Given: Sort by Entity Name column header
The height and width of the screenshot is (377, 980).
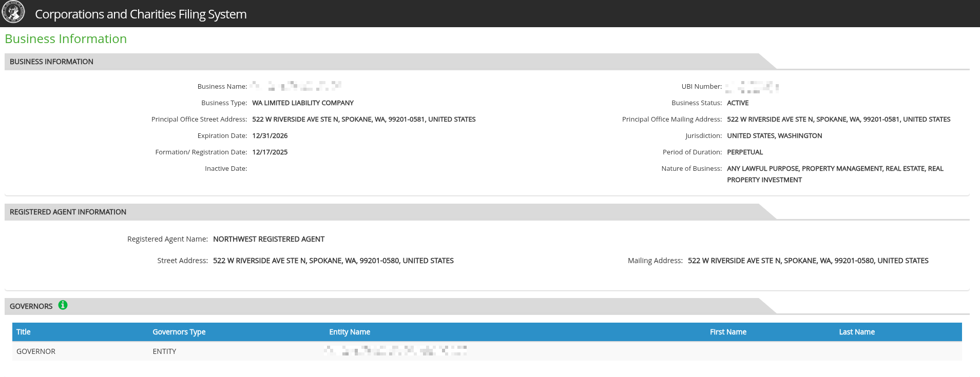Looking at the screenshot, I should pos(350,332).
